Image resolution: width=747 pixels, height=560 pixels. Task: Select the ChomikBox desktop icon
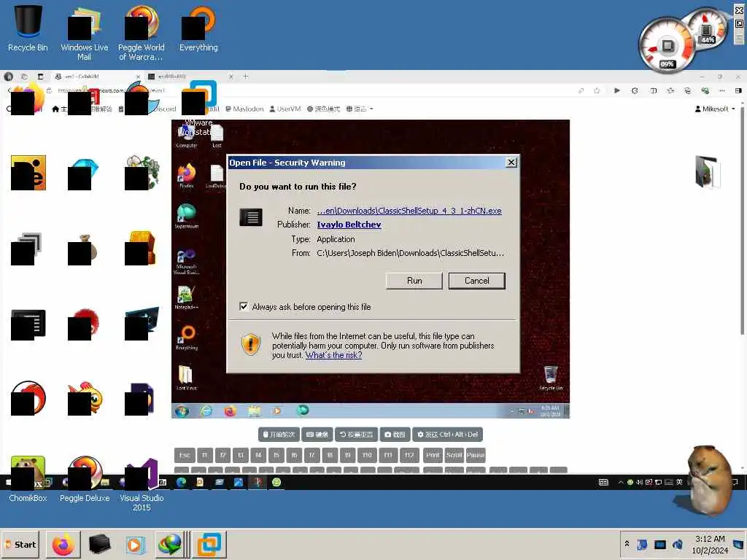coord(28,478)
